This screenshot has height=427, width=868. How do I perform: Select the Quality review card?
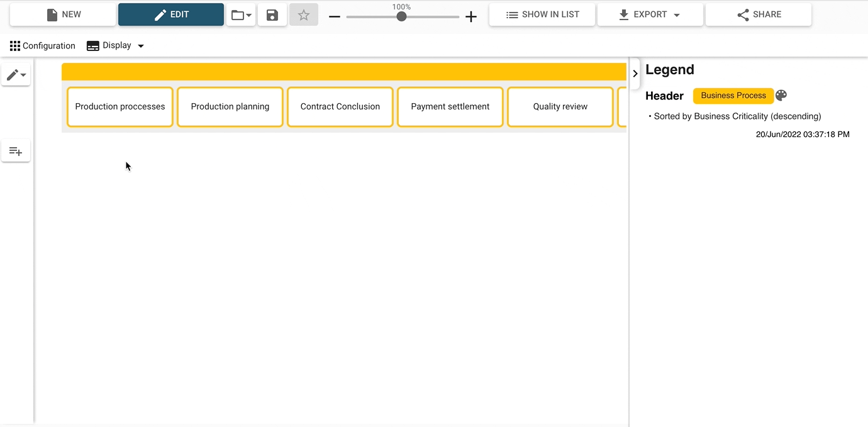(x=560, y=107)
